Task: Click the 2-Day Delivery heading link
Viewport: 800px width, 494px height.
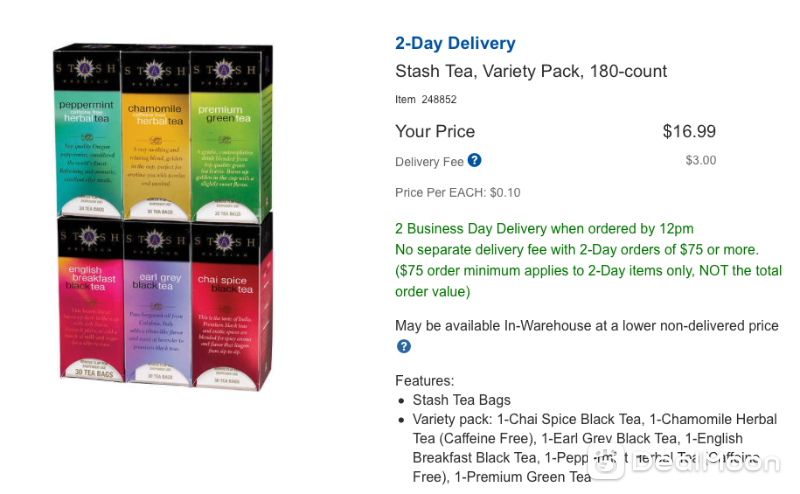Action: 455,43
